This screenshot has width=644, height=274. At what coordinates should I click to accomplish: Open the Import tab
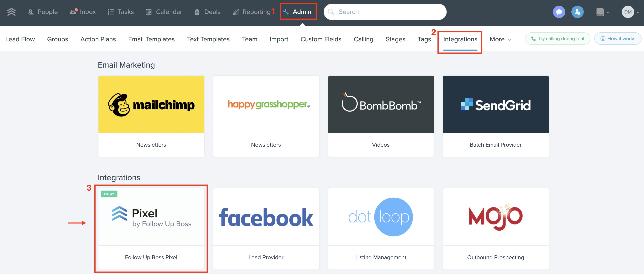click(279, 39)
